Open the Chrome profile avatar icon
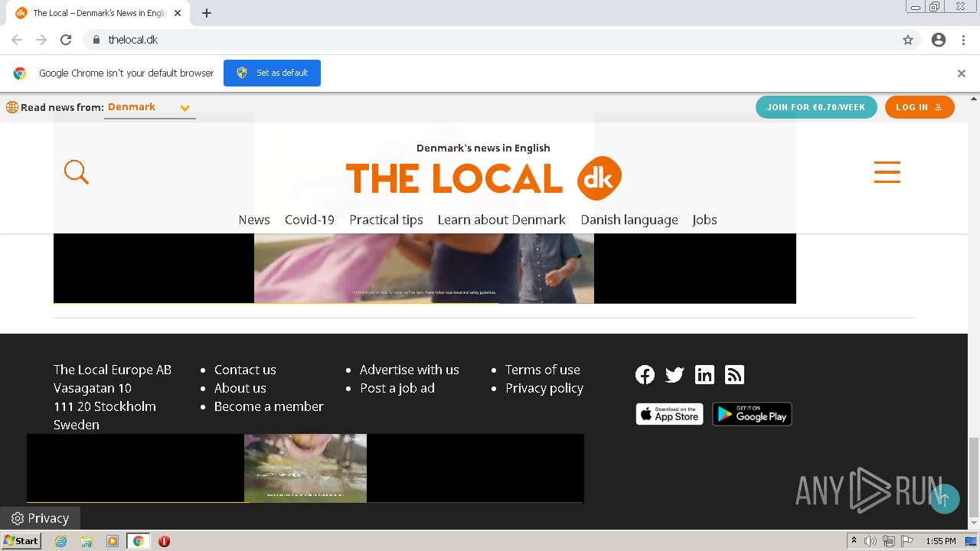980x551 pixels. tap(939, 40)
